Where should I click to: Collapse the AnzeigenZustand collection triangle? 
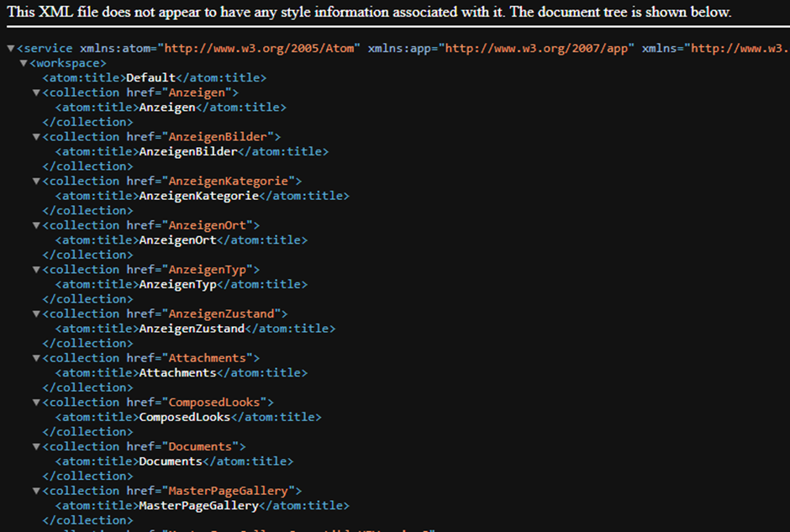point(36,314)
